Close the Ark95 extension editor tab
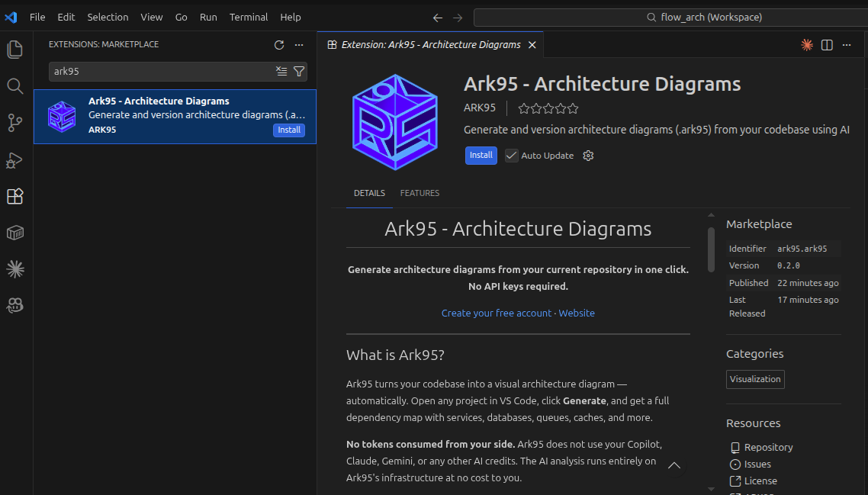 click(x=532, y=45)
